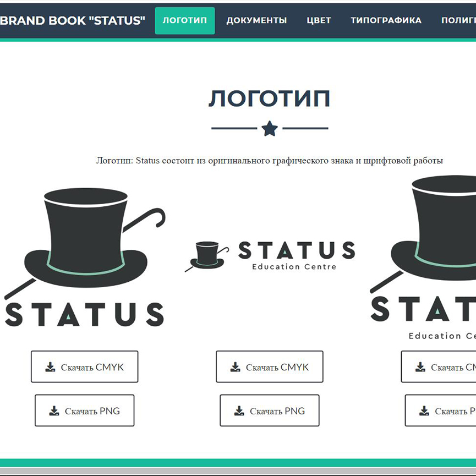The height and width of the screenshot is (476, 476).
Task: Click download icon on first Скачать CMYK button
Action: point(51,367)
